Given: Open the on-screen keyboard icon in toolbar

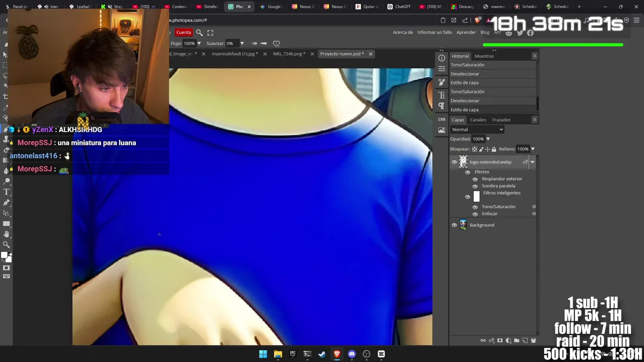Looking at the screenshot, I should (x=7, y=277).
